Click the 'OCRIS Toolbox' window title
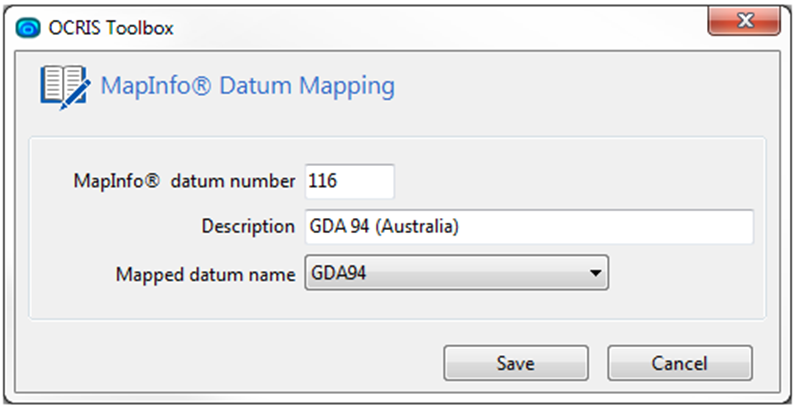 (x=111, y=28)
